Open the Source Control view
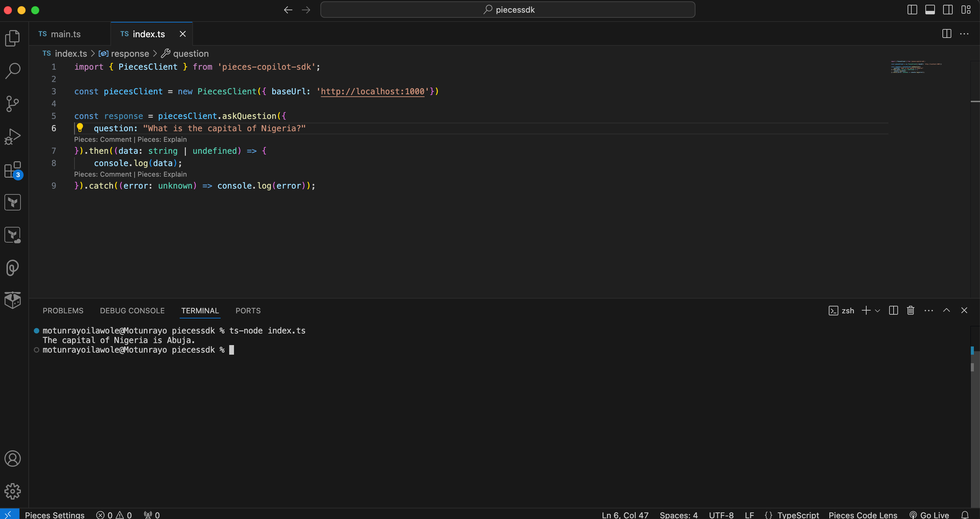 click(13, 104)
